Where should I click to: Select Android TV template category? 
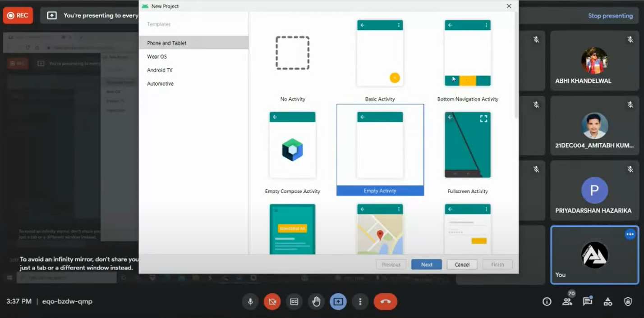[x=194, y=70]
